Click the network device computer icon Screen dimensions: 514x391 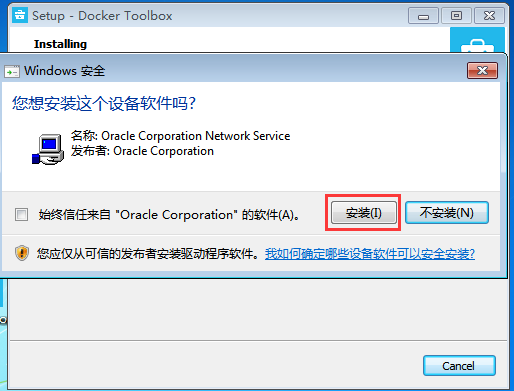(48, 149)
